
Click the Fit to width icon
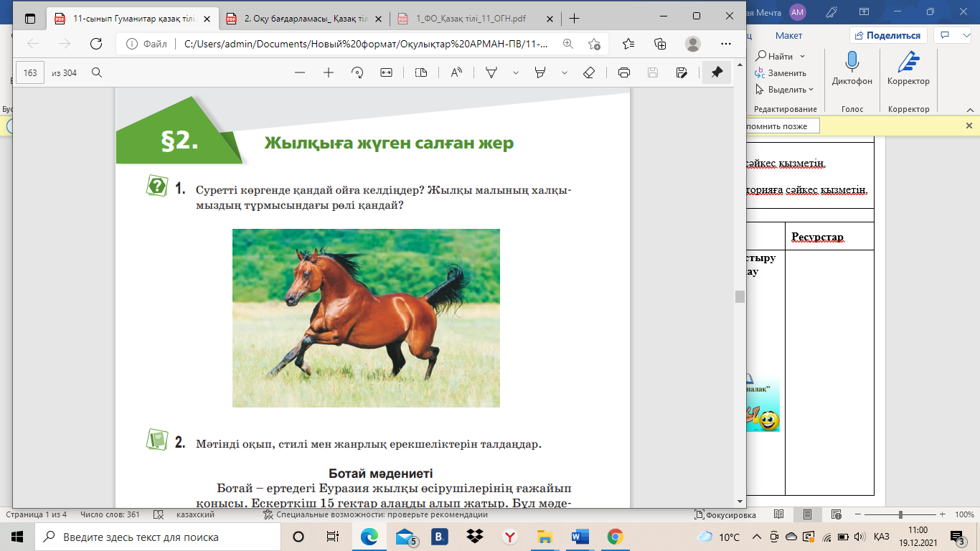386,72
